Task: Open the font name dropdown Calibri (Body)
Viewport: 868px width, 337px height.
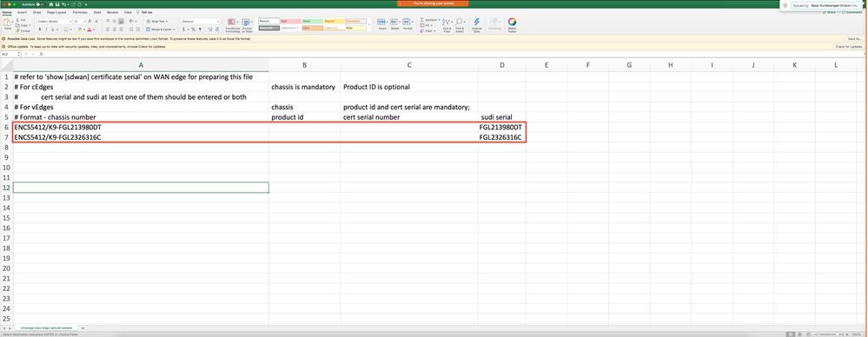Action: pyautogui.click(x=54, y=22)
